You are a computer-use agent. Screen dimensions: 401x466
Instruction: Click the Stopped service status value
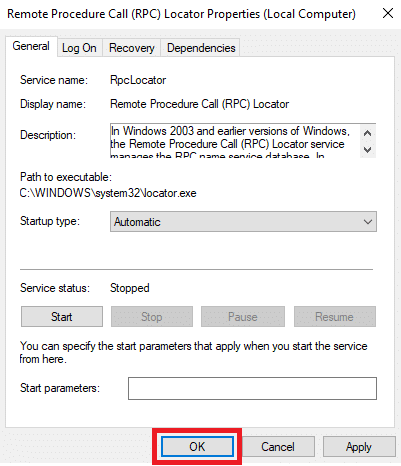pos(130,288)
